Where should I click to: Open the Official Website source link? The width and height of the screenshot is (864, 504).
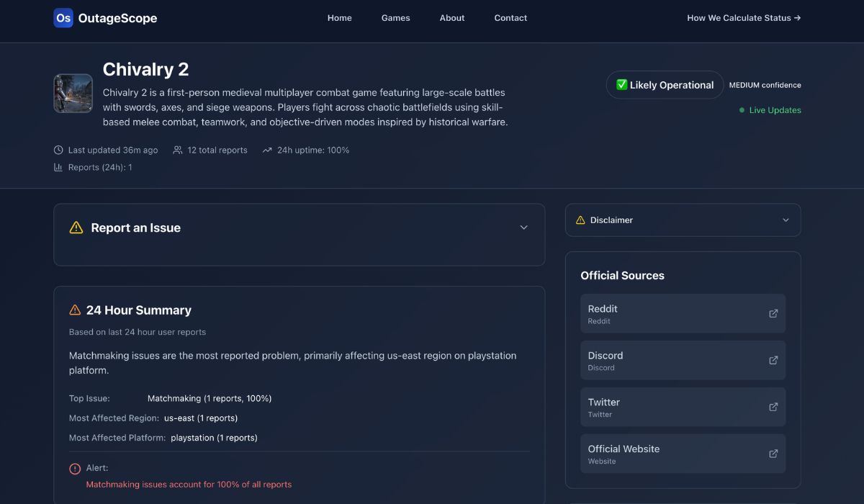point(773,454)
